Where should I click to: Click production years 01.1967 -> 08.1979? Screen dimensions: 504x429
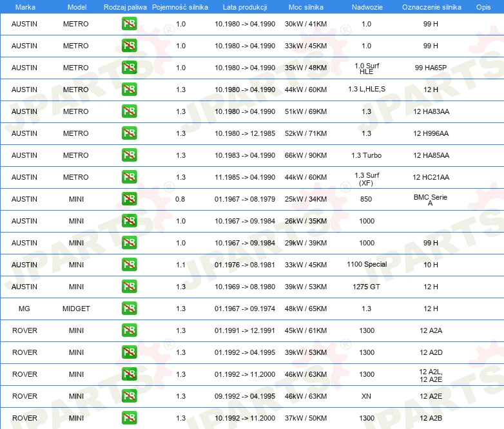click(x=245, y=199)
